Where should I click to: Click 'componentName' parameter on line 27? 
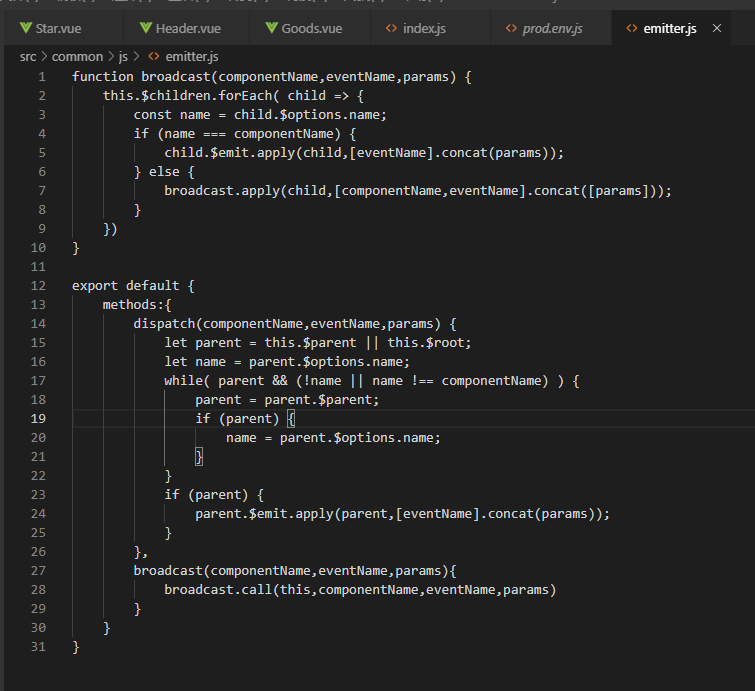pos(260,571)
